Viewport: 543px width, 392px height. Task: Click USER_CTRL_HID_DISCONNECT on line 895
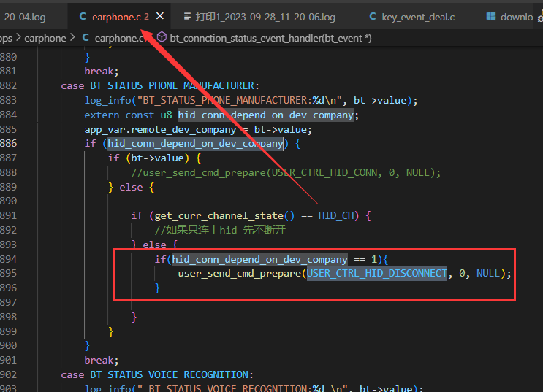click(377, 273)
